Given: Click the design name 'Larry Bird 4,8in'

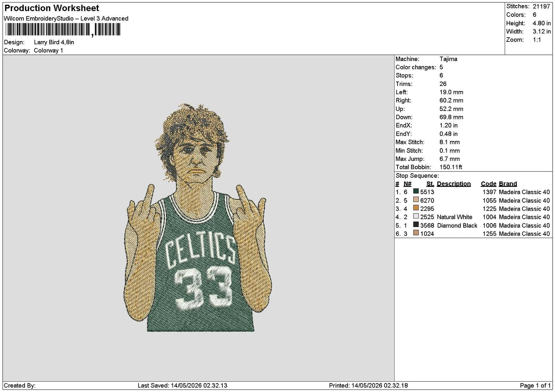Looking at the screenshot, I should coord(54,42).
